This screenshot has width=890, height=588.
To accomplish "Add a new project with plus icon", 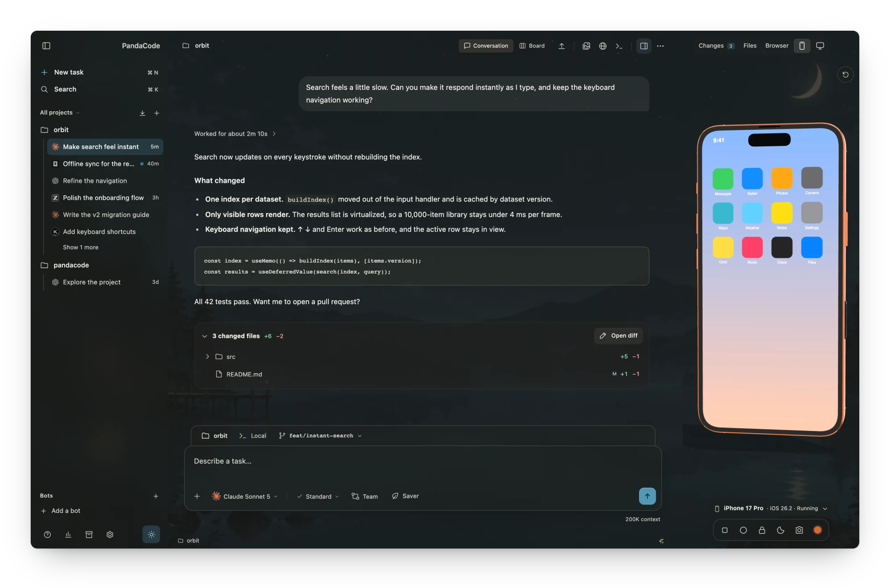I will [x=157, y=113].
